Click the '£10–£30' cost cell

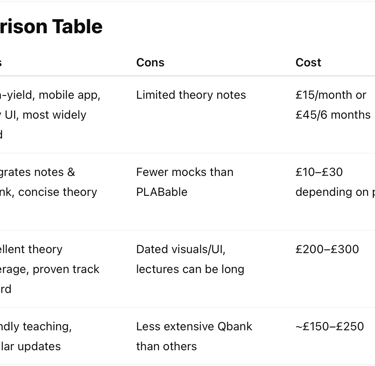pyautogui.click(x=319, y=172)
